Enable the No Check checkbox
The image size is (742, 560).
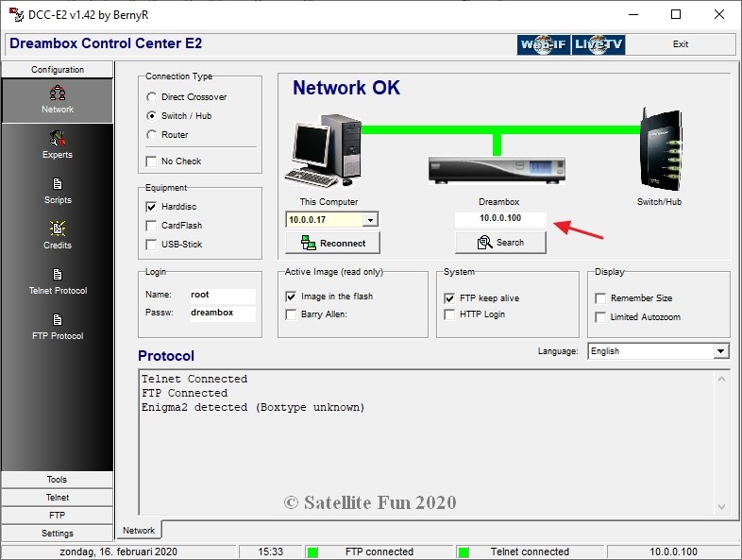151,161
